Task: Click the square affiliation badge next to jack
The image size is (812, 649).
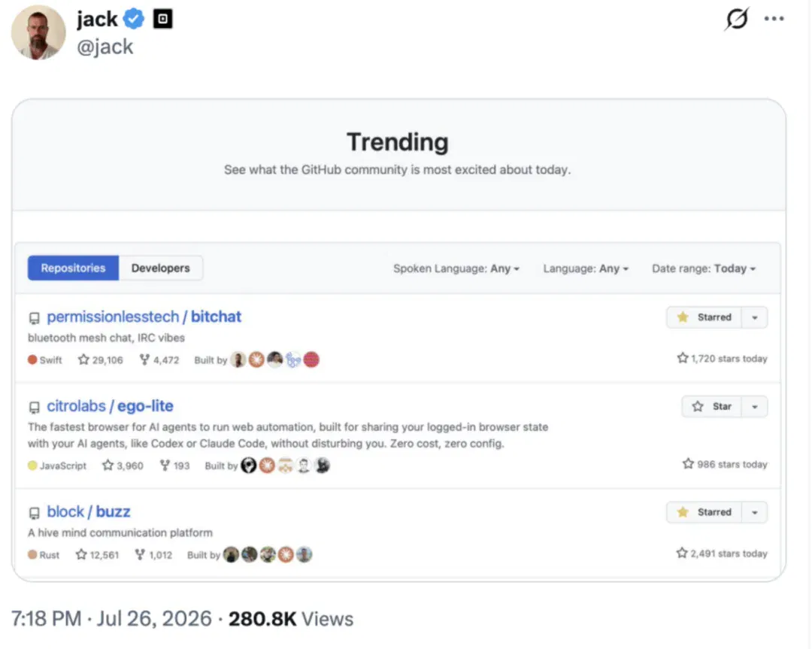Action: 162,19
